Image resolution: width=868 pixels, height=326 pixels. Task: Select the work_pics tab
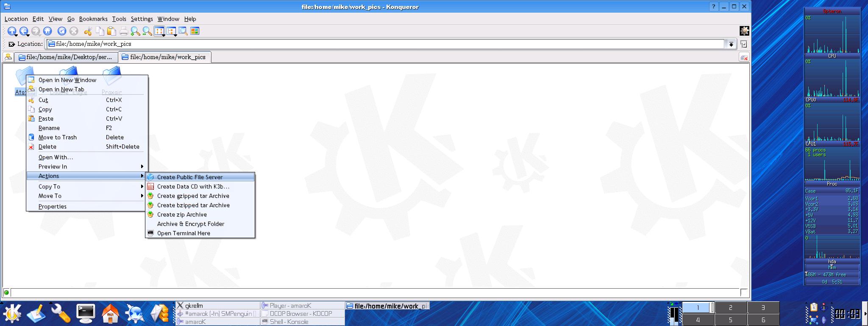165,57
